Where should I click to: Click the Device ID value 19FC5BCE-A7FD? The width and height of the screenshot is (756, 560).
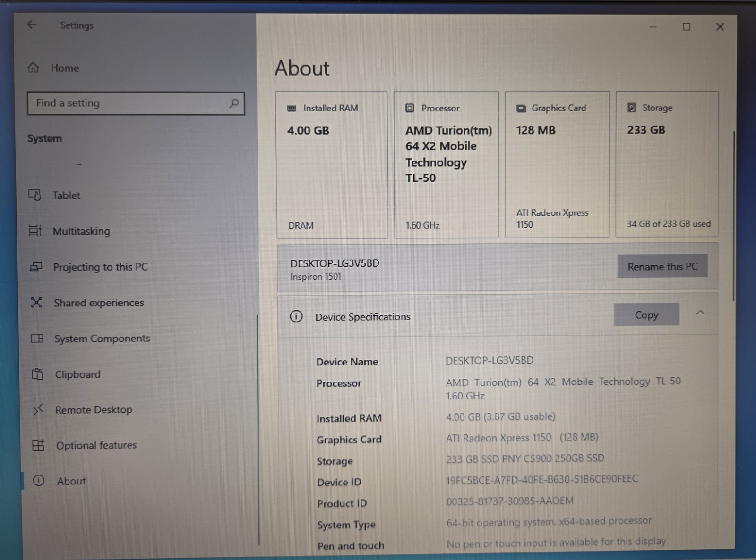click(542, 480)
